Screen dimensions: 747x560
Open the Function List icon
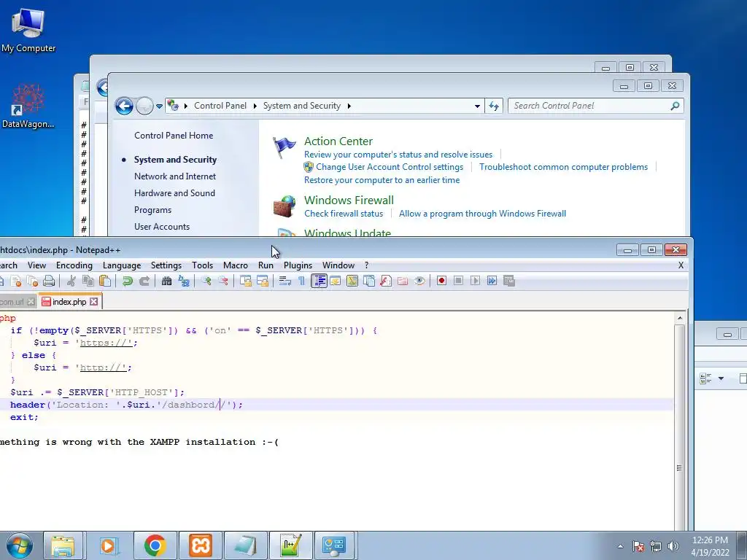(386, 281)
